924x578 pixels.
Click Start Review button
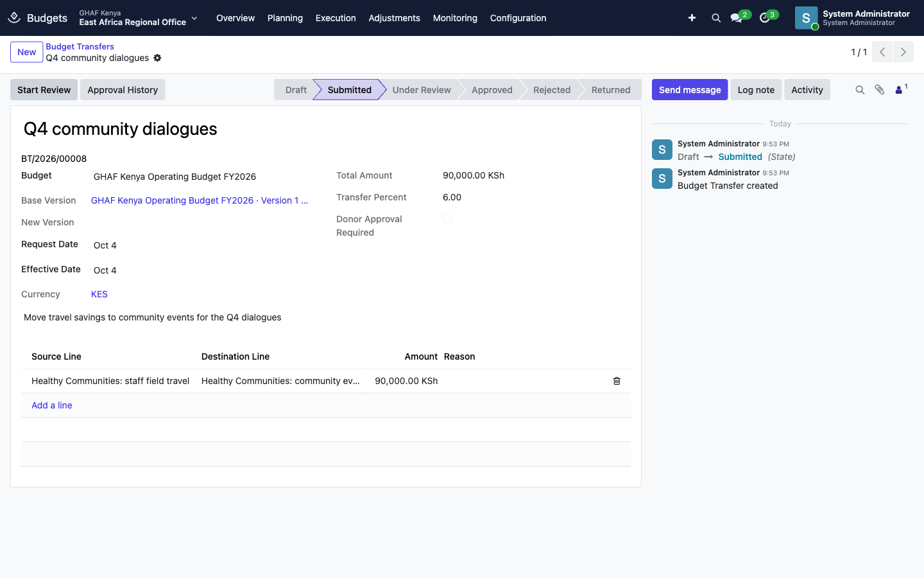tap(44, 90)
